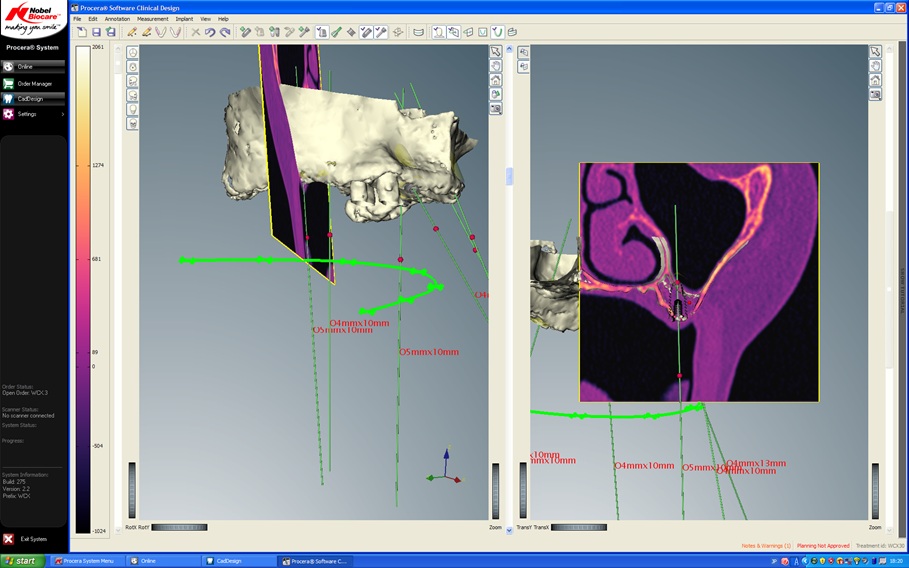Open the Implant menu
This screenshot has height=568, width=909.
(184, 19)
